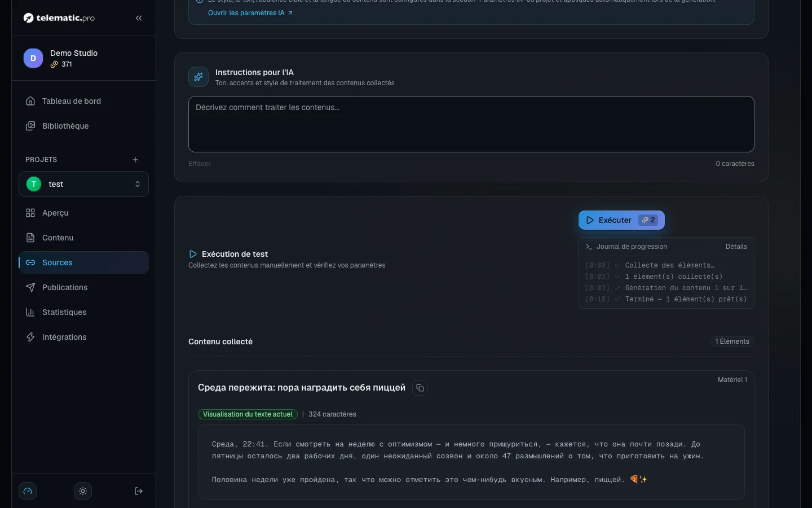Select the Sources menu item
This screenshot has height=508, width=812.
click(83, 262)
